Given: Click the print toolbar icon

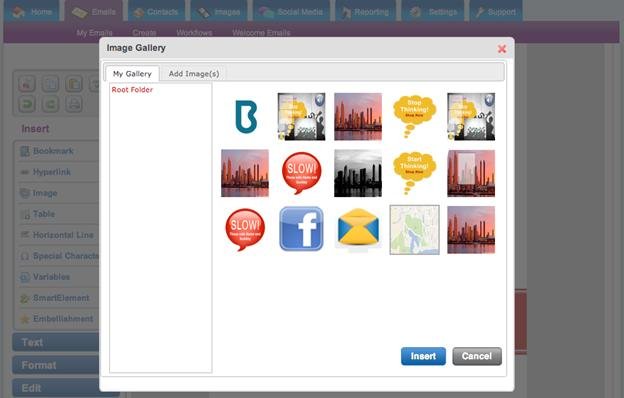Looking at the screenshot, I should [x=74, y=105].
